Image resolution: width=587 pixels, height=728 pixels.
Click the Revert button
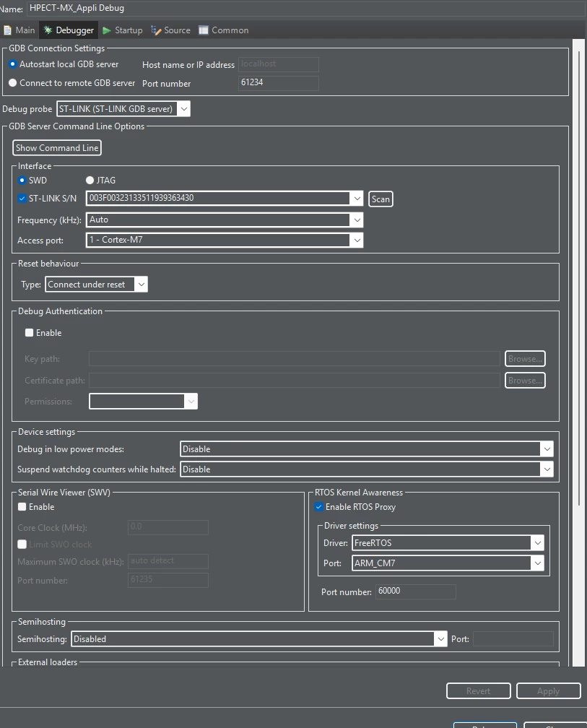click(x=479, y=691)
